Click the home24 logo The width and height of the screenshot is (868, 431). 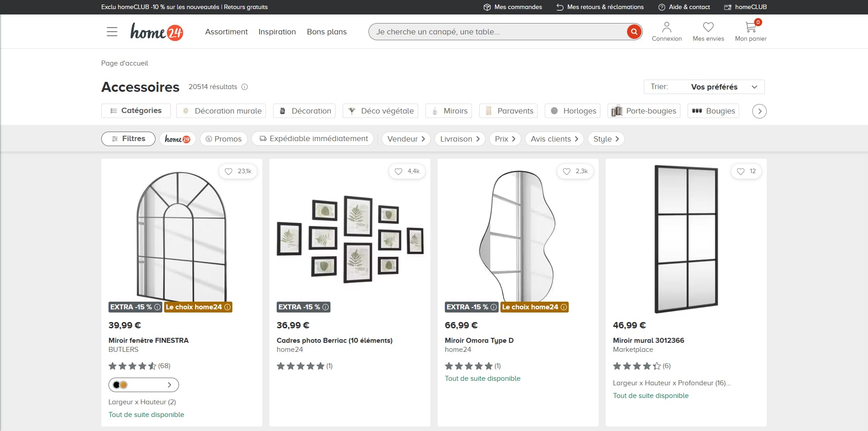(x=156, y=32)
